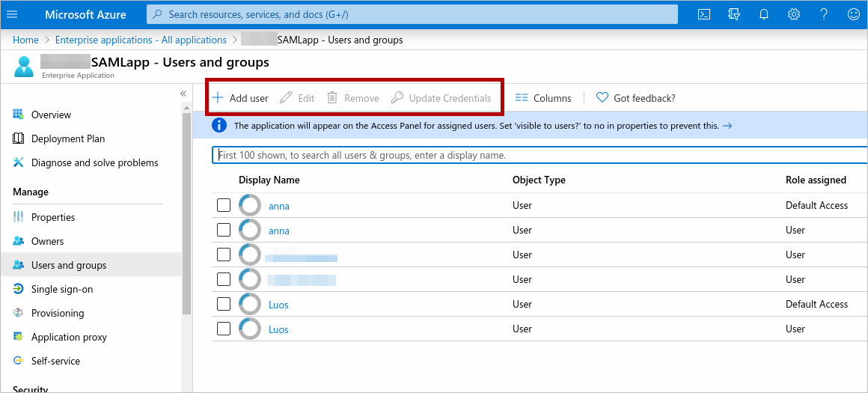The height and width of the screenshot is (393, 868).
Task: Open Enterprise applications breadcrumb link
Action: point(141,40)
